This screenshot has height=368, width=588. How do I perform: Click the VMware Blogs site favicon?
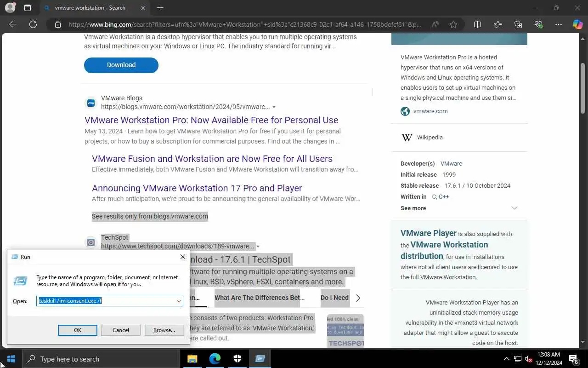tap(91, 103)
